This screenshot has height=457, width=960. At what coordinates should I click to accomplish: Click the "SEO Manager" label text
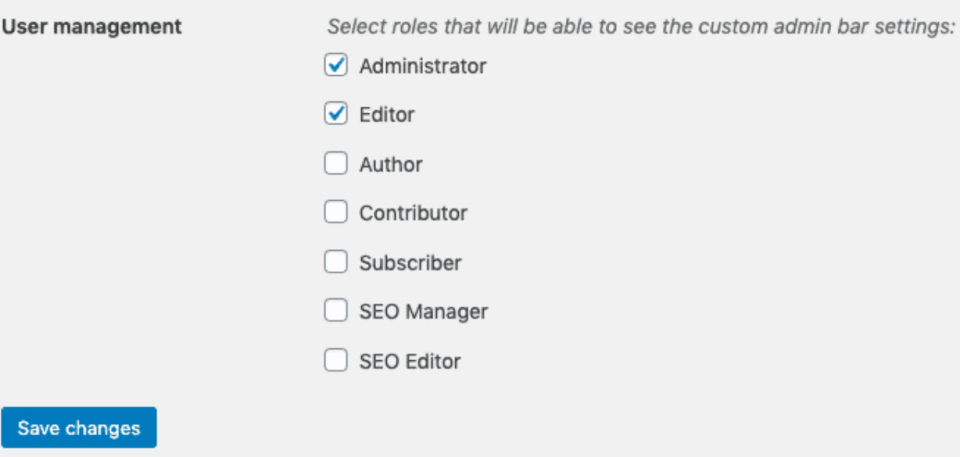[x=423, y=312]
